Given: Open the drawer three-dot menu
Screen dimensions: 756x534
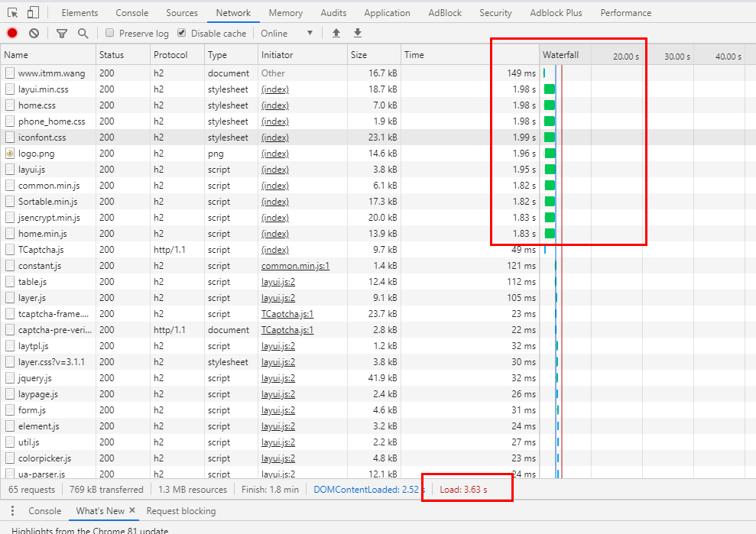Looking at the screenshot, I should pyautogui.click(x=12, y=511).
